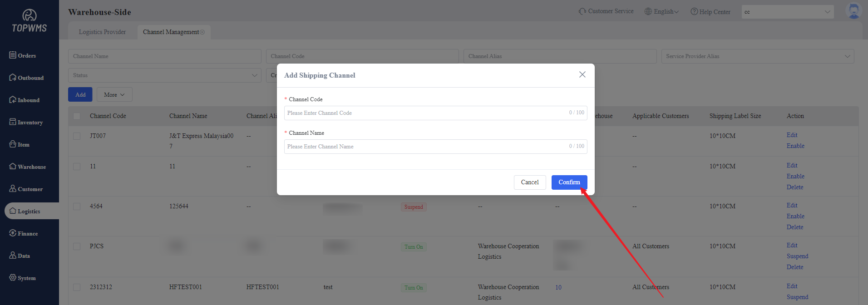Open the Outbound sidebar section

[26, 78]
